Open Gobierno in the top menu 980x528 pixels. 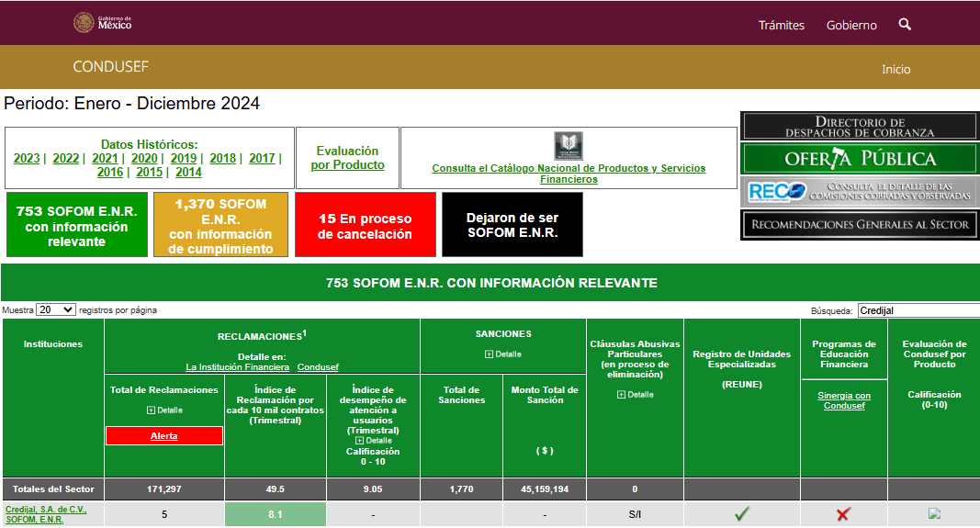[851, 25]
